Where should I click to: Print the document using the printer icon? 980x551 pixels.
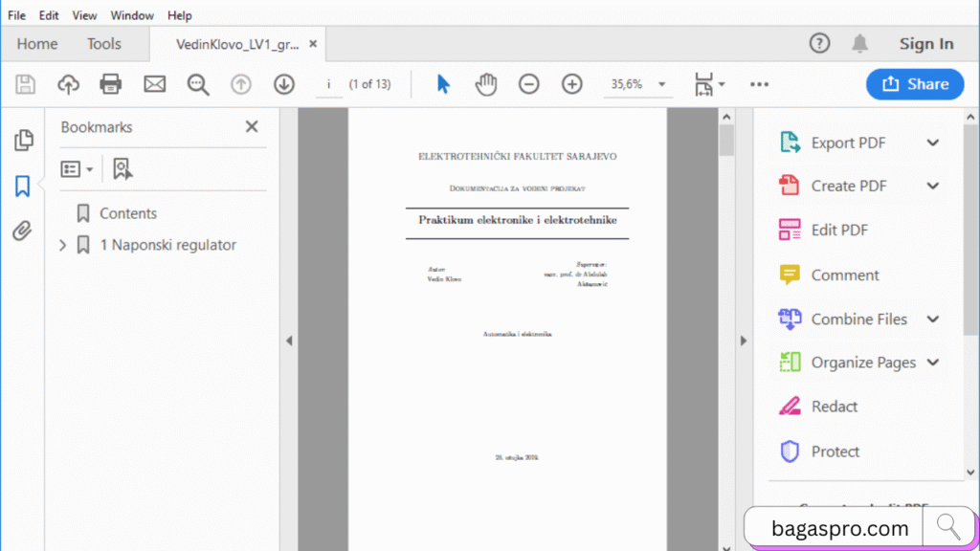[x=110, y=84]
